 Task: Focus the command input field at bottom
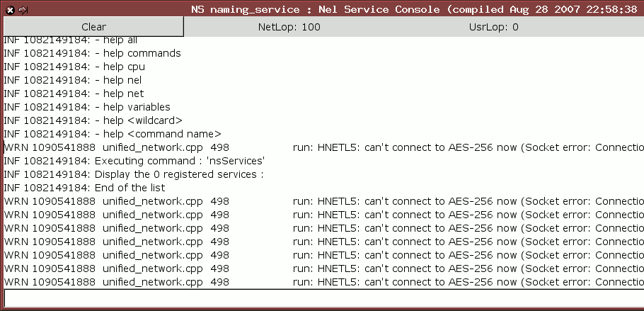[323, 298]
